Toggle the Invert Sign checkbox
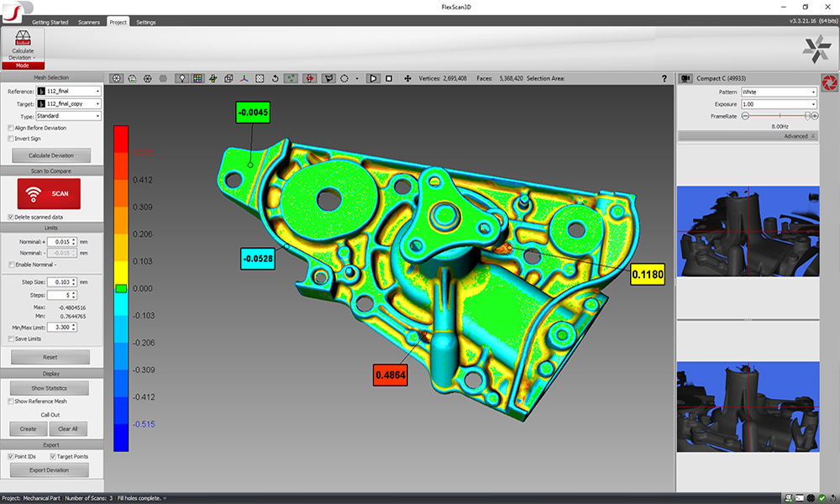Image resolution: width=840 pixels, height=504 pixels. 10,139
